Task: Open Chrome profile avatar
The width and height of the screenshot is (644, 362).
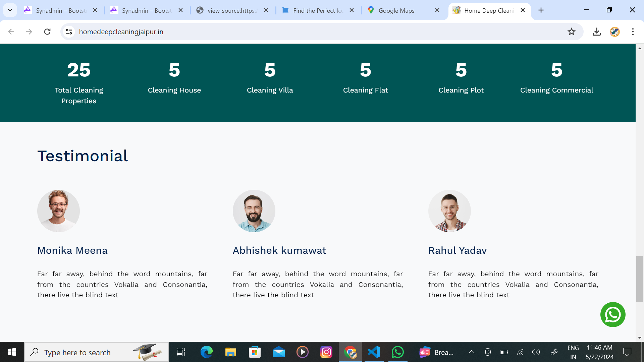Action: click(614, 32)
